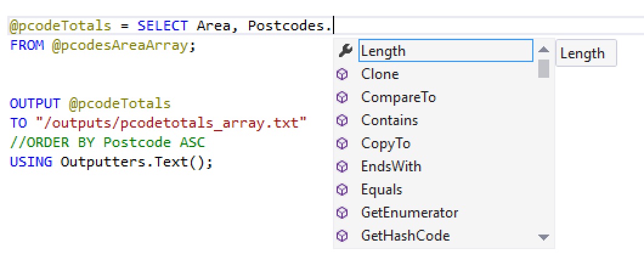The image size is (644, 271).
Task: Click the method icon beside Equals
Action: [343, 190]
